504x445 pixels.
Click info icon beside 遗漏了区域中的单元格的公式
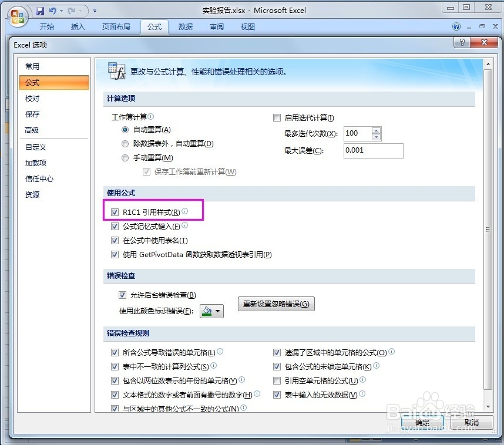[x=391, y=352]
